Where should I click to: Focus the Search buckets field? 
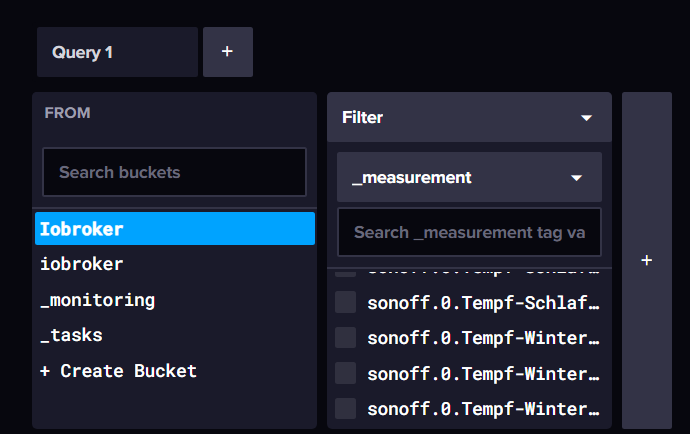174,172
